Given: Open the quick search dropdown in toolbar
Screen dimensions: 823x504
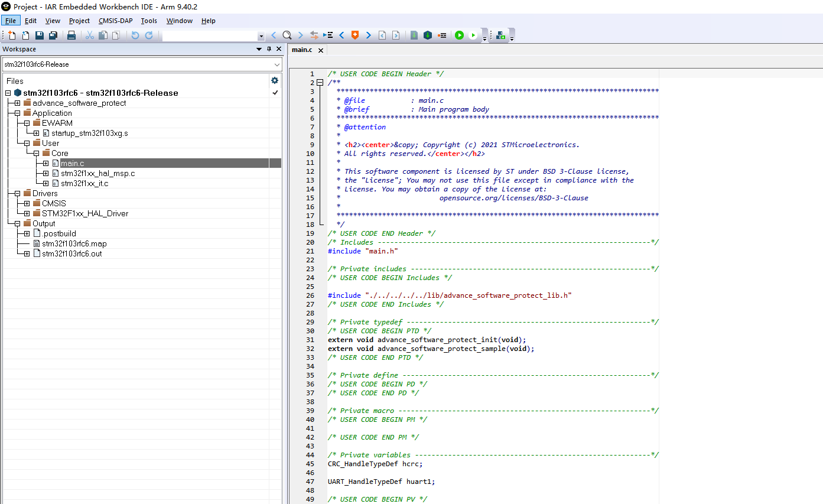Looking at the screenshot, I should pyautogui.click(x=261, y=36).
